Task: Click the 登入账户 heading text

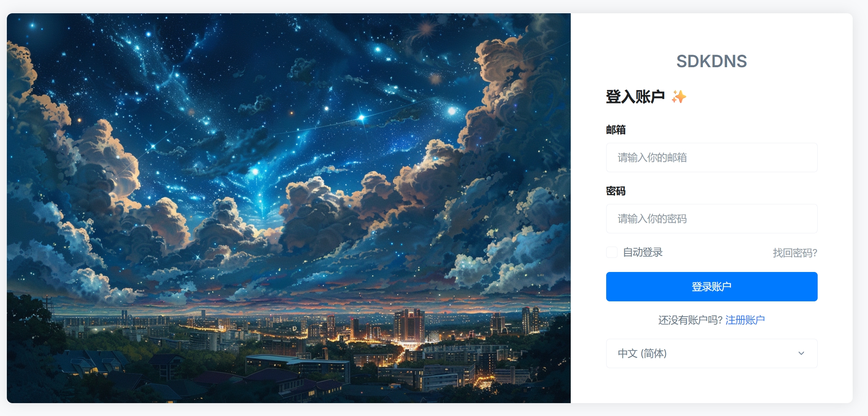Action: tap(635, 97)
